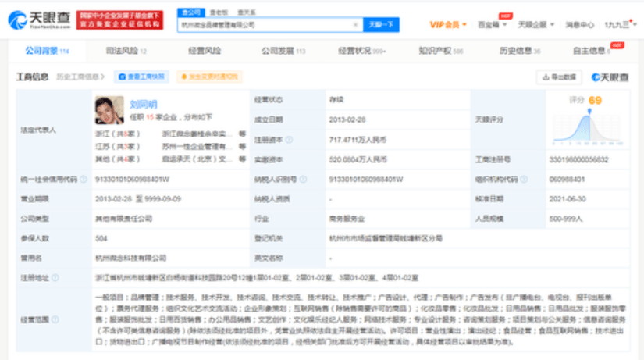Expand the 百宝箱 dropdown
The width and height of the screenshot is (644, 360).
(x=492, y=25)
